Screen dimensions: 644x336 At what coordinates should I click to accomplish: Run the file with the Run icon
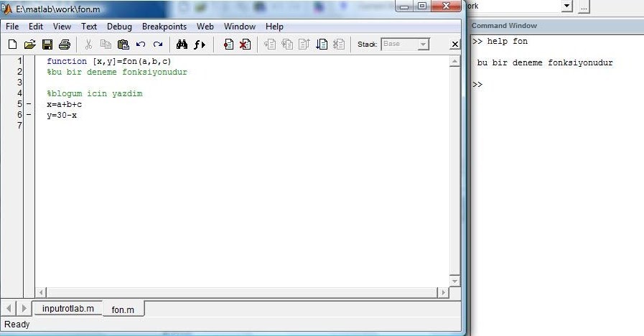coord(322,45)
